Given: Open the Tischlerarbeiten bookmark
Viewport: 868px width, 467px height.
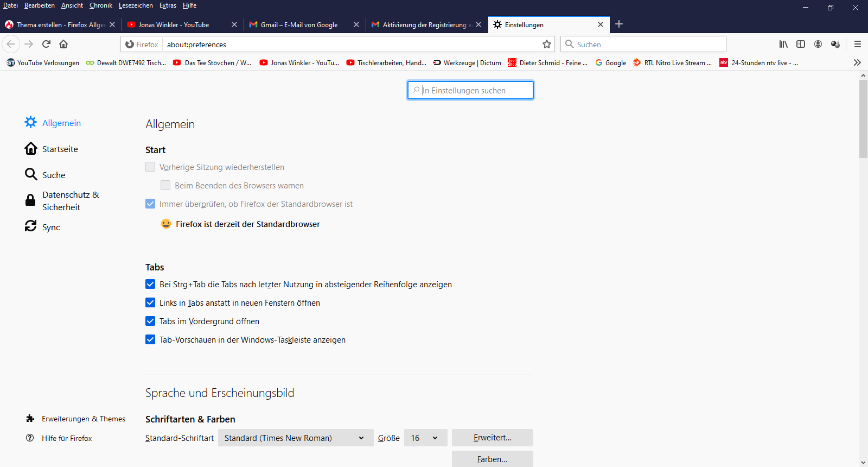Looking at the screenshot, I should point(387,62).
